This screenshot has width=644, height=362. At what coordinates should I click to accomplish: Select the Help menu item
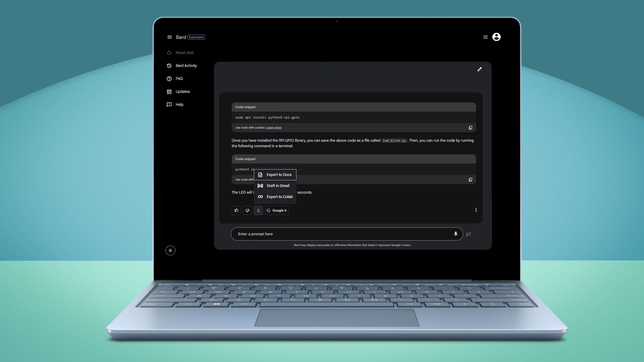point(179,104)
